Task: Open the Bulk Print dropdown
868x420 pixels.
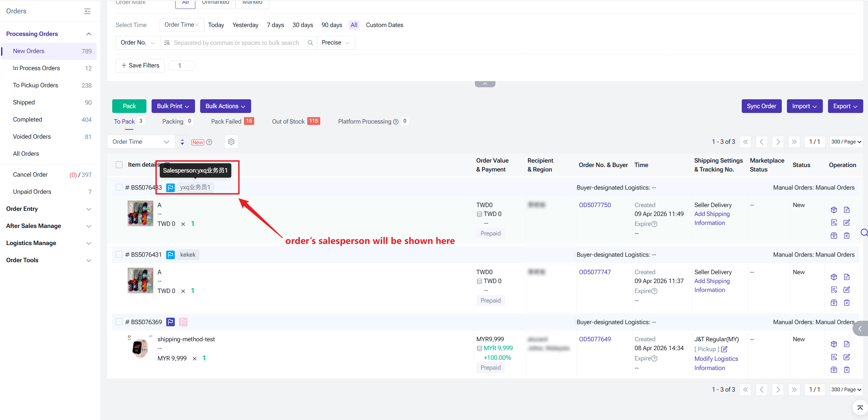Action: [173, 106]
